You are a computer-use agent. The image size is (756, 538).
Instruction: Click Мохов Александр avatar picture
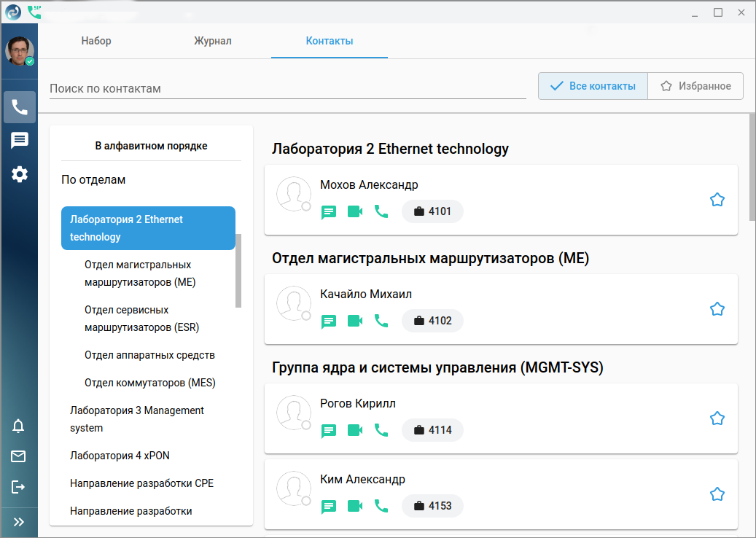point(294,194)
